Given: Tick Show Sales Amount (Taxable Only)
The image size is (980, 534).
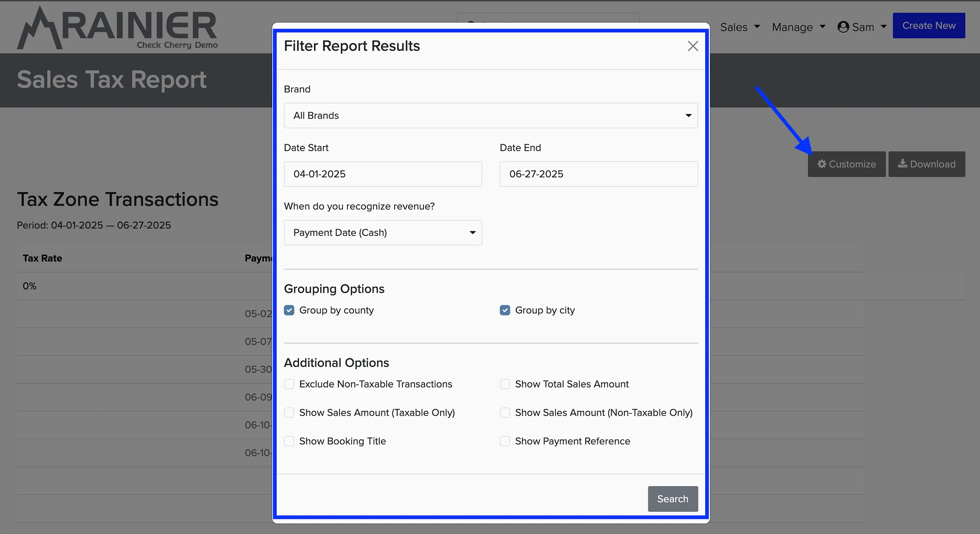Looking at the screenshot, I should tap(289, 412).
